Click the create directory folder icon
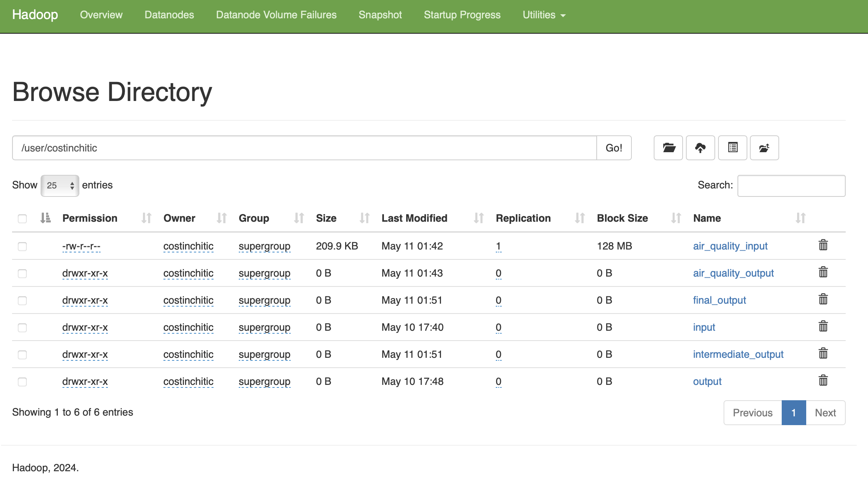 [668, 148]
